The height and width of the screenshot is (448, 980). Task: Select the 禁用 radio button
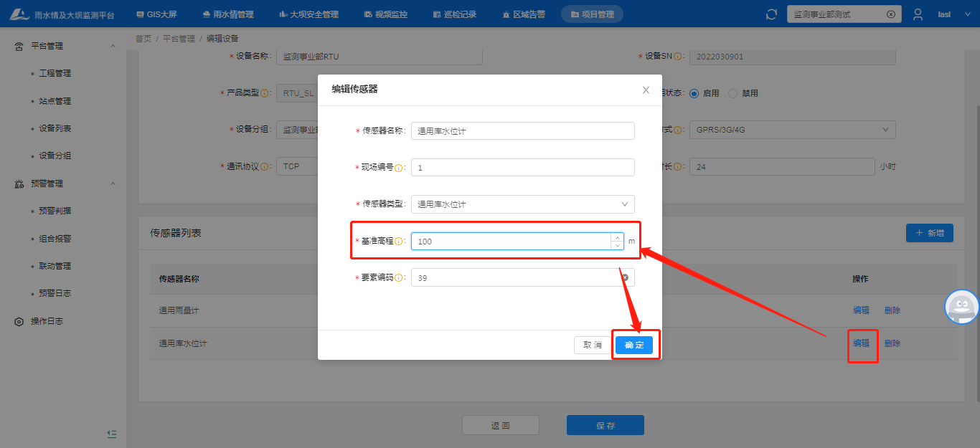click(x=732, y=93)
